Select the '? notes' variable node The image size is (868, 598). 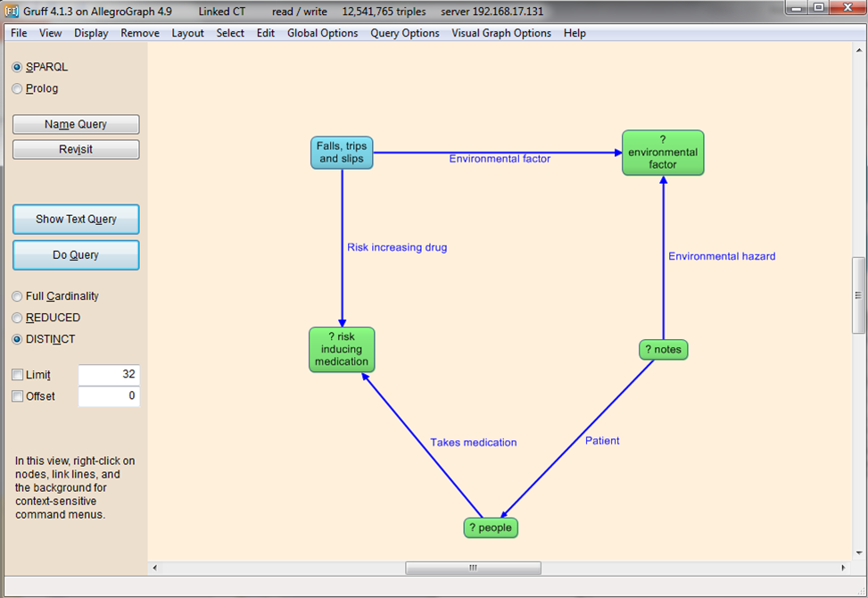click(663, 350)
